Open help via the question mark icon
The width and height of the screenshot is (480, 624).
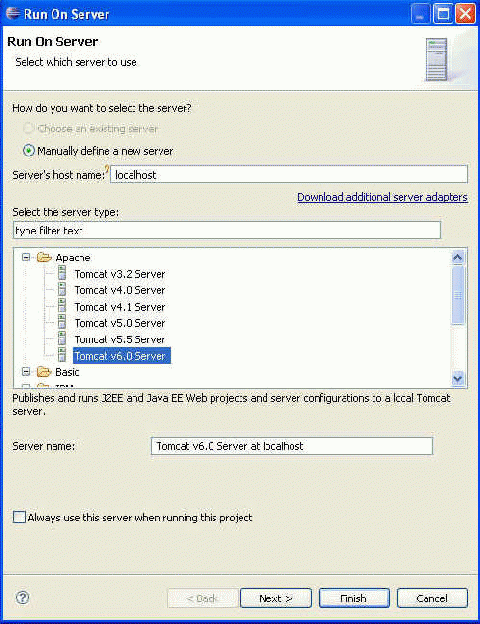point(22,597)
